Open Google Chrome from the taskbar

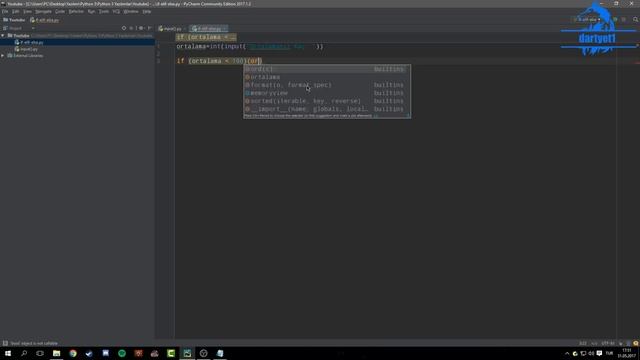click(x=73, y=353)
